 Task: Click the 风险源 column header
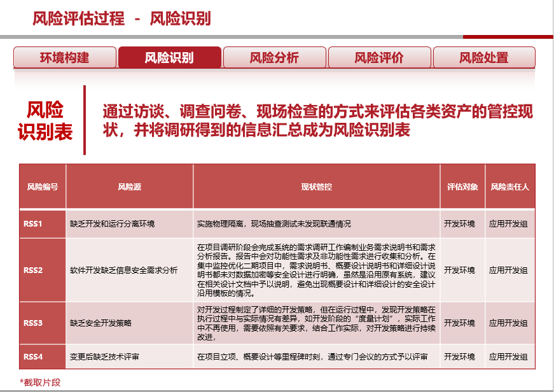129,186
